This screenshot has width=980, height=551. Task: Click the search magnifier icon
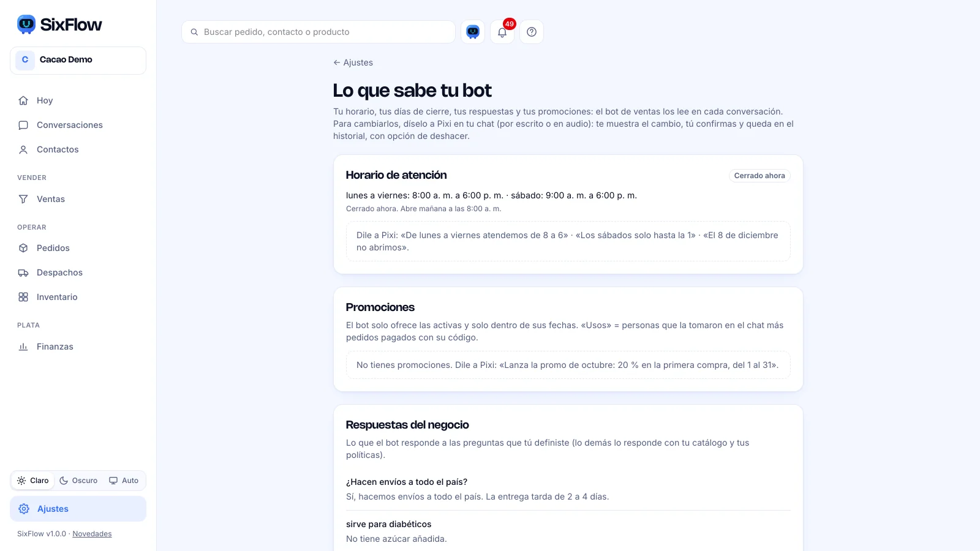click(x=194, y=32)
